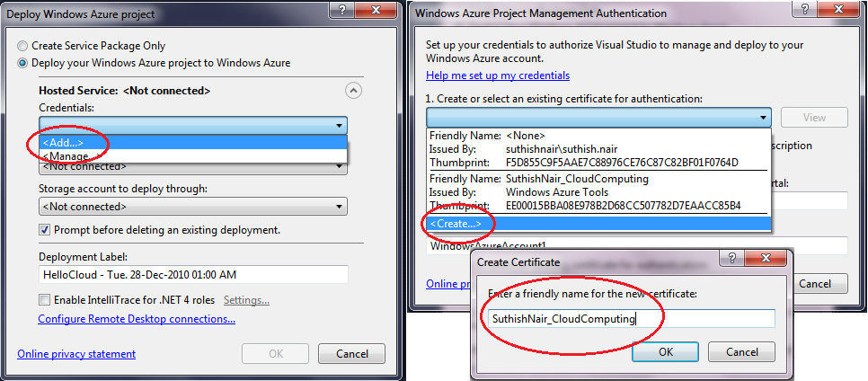
Task: Cancel the Project Management Authentication dialog
Action: tap(817, 284)
